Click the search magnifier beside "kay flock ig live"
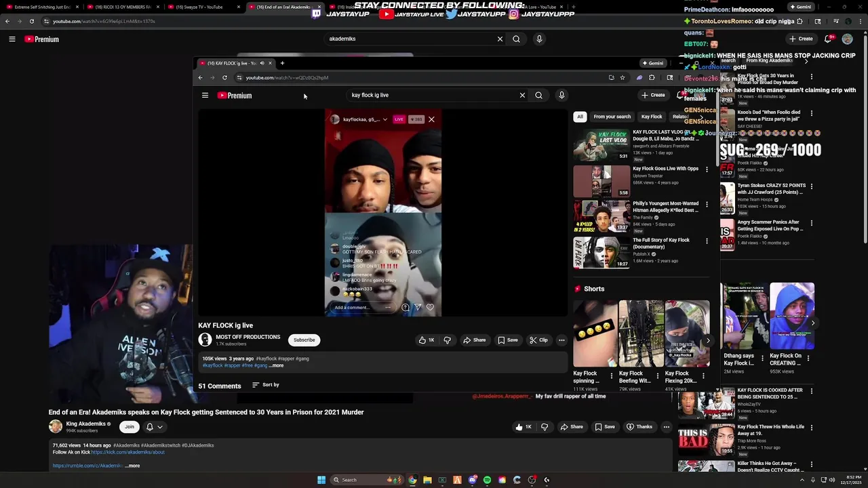Viewport: 868px width, 488px height. pos(538,96)
